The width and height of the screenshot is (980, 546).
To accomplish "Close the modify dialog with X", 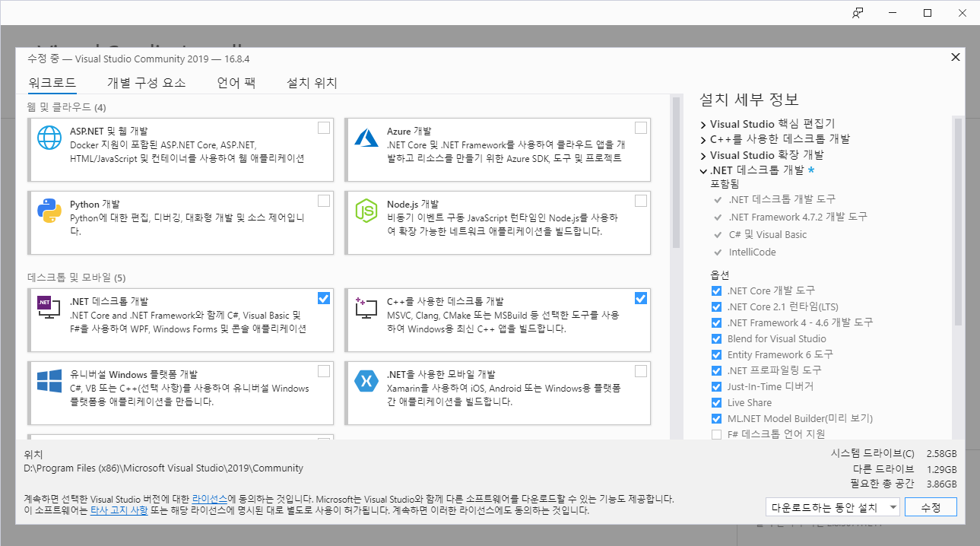I will click(956, 57).
